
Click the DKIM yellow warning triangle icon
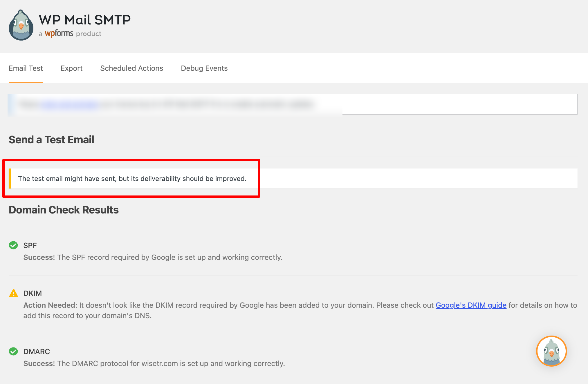point(13,293)
